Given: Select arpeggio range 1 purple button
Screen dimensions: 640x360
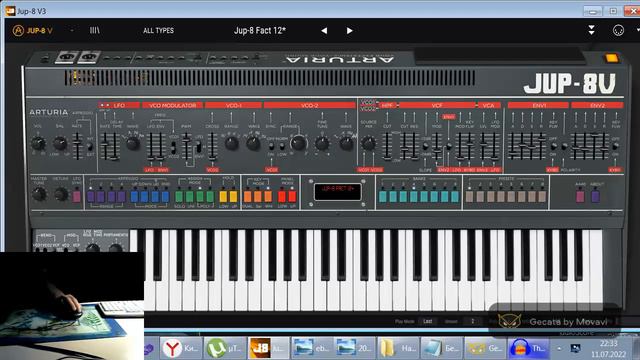Looking at the screenshot, I should click(91, 197).
